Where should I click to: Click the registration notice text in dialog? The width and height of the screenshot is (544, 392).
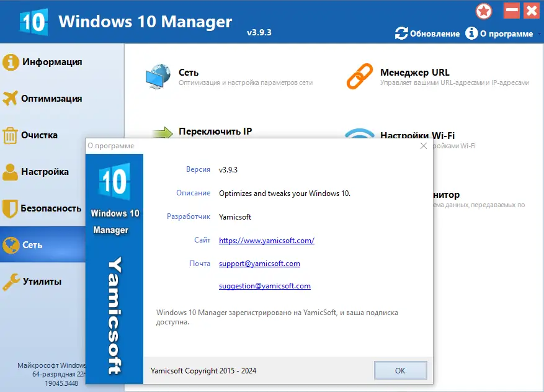coord(277,317)
